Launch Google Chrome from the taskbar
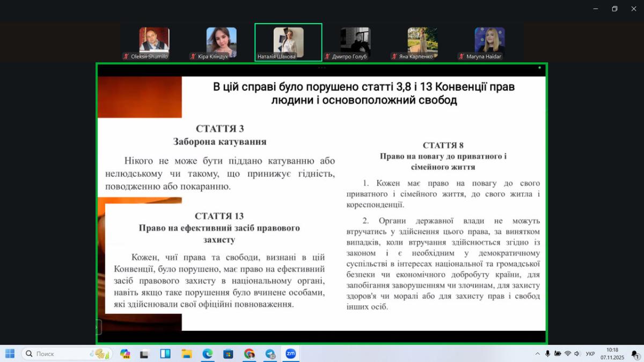Viewport: 644px width, 362px height. point(249,353)
